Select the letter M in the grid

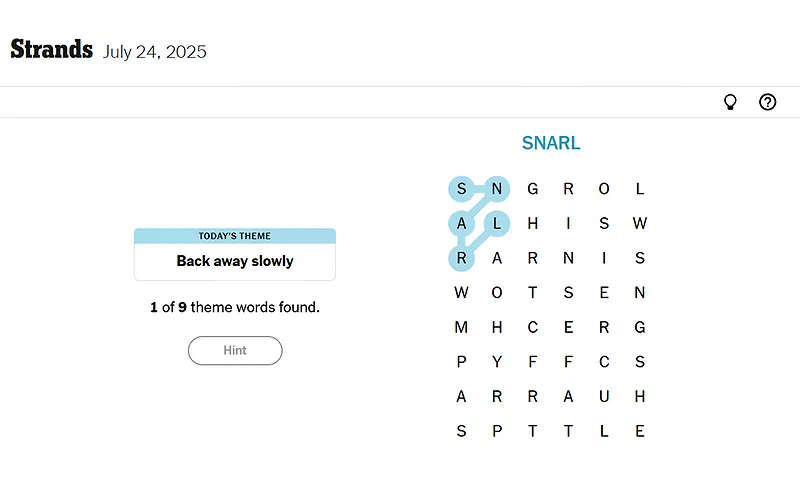461,327
